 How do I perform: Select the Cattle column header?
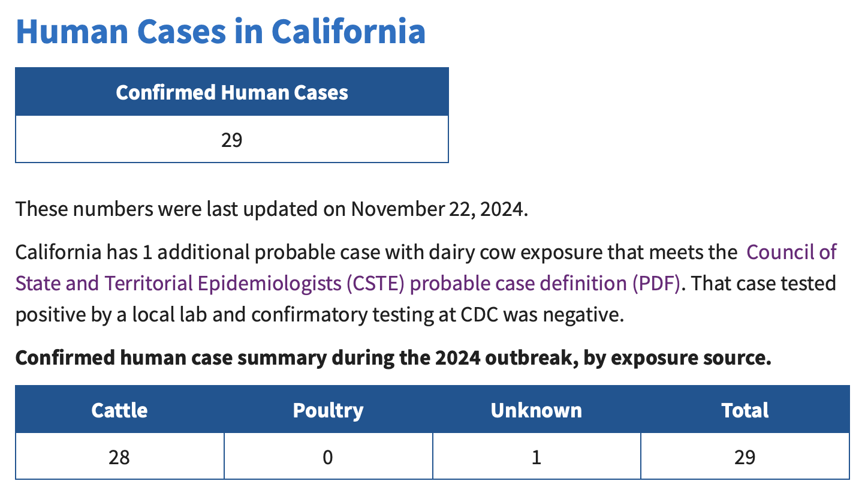point(120,410)
